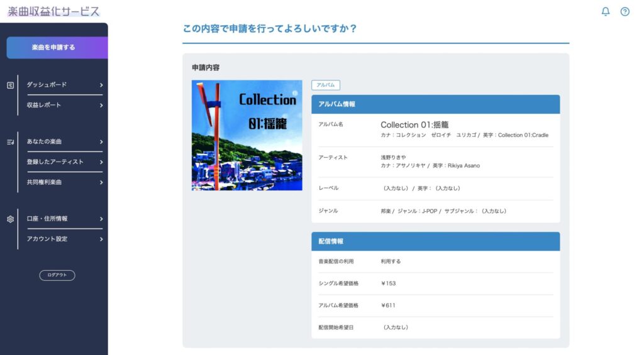Expand the アカウント設定 chevron arrow
Screen dimensions: 644x355
coord(101,239)
